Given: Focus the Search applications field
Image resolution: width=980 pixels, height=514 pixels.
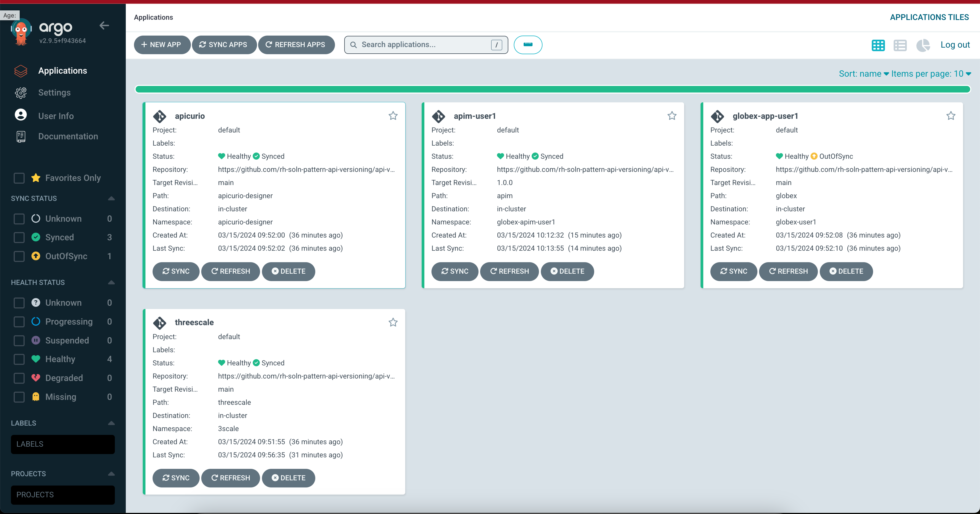Looking at the screenshot, I should tap(426, 45).
